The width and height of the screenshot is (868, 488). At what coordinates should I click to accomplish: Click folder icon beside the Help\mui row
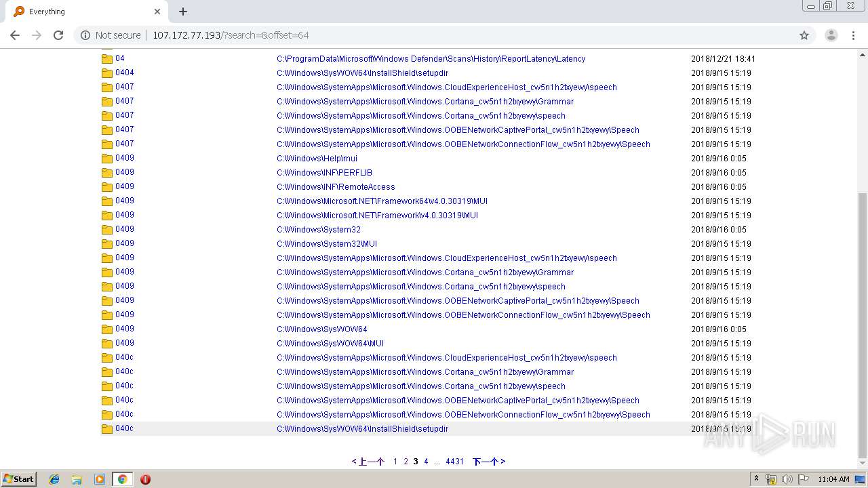click(x=106, y=159)
